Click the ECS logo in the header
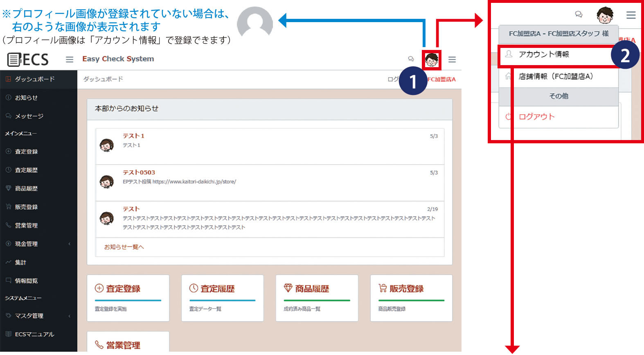This screenshot has height=355, width=644. (28, 60)
